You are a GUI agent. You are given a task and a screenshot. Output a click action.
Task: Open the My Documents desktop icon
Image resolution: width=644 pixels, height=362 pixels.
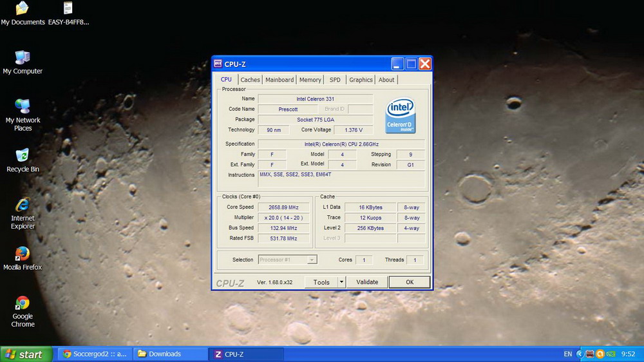[23, 13]
